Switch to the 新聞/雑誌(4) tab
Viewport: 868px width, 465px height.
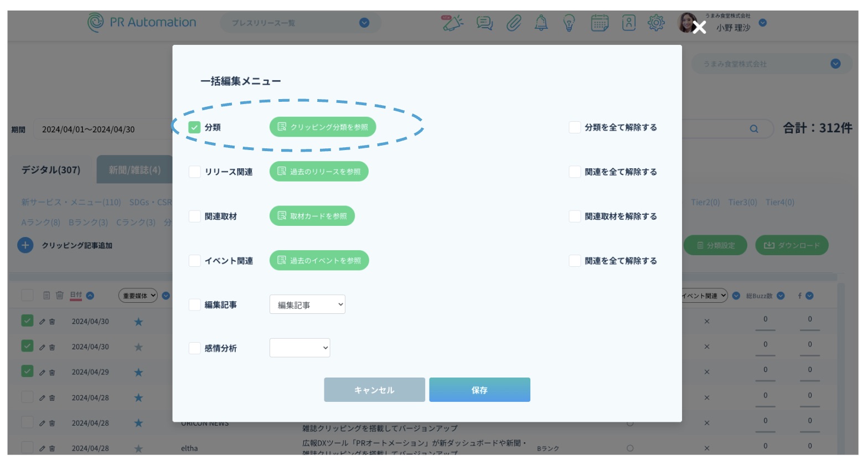[135, 170]
